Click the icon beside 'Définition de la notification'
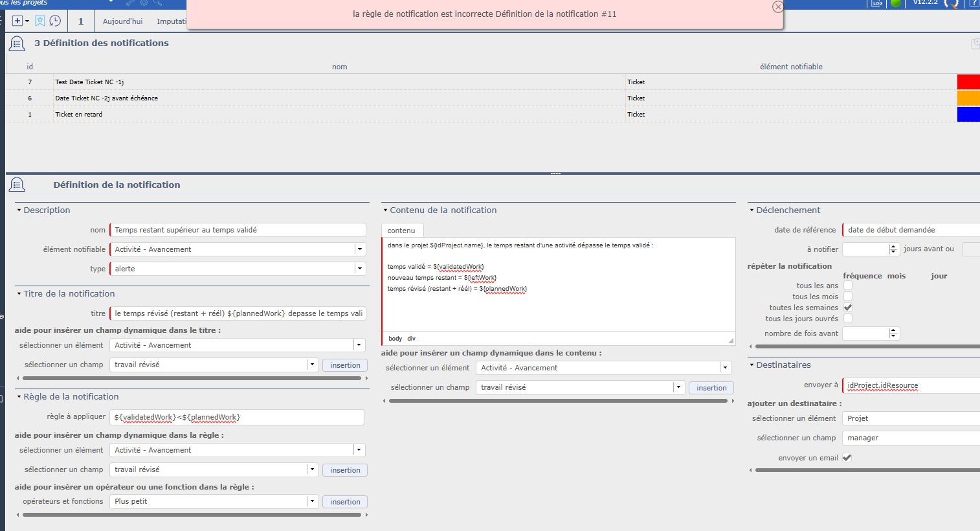Viewport: 980px width, 531px height. click(x=17, y=185)
